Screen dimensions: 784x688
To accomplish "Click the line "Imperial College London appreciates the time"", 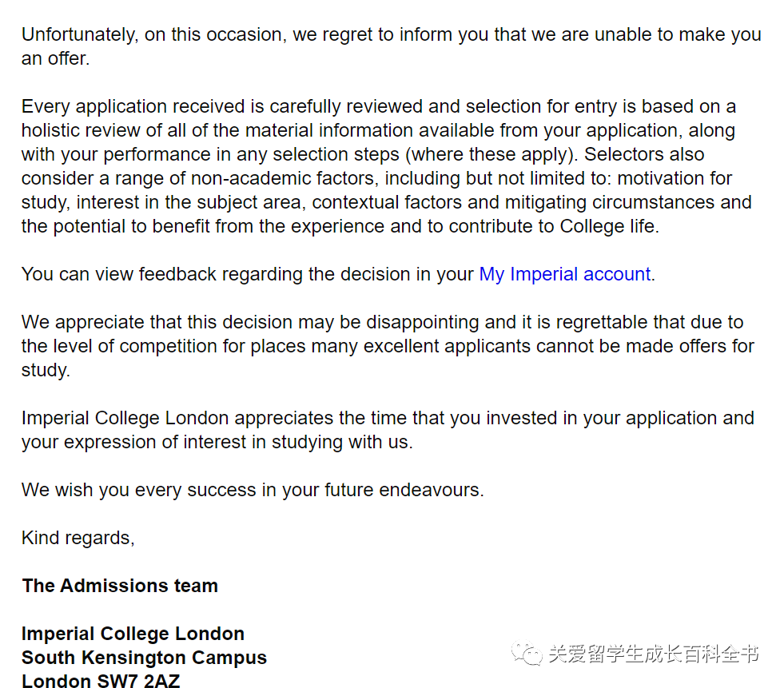I will tap(388, 419).
